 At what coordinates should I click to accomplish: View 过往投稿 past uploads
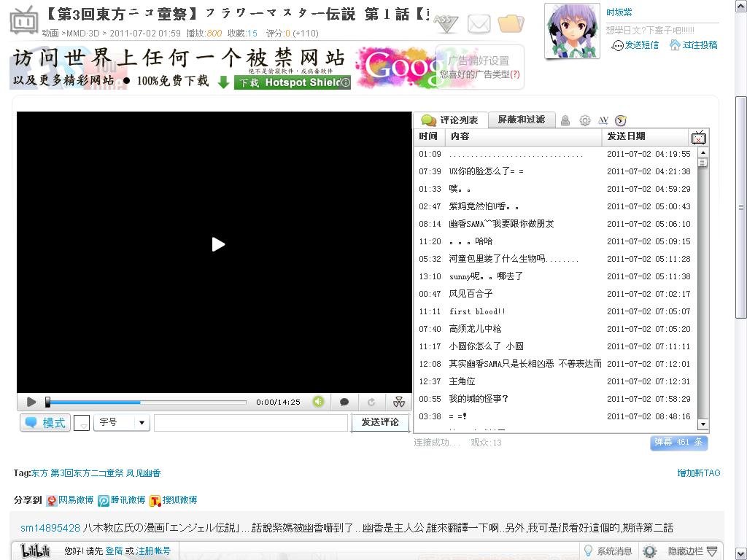coord(694,45)
